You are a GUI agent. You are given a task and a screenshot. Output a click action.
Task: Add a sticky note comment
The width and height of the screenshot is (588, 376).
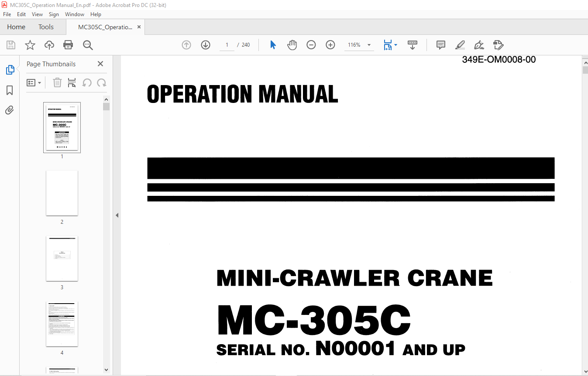point(441,45)
